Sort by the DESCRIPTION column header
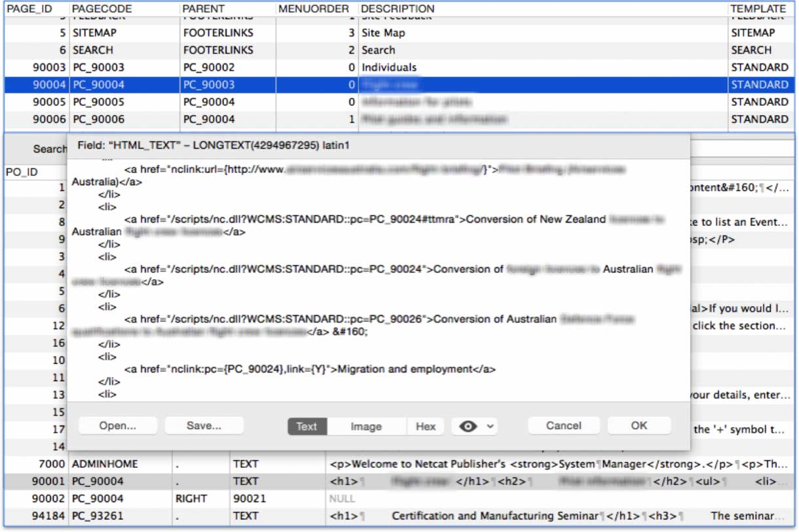This screenshot has height=532, width=799. [x=398, y=9]
